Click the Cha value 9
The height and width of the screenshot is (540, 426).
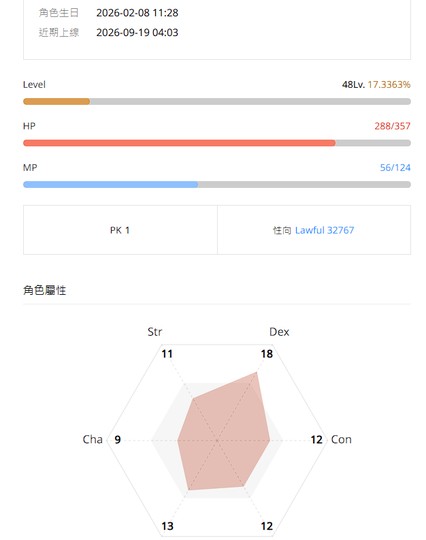117,440
